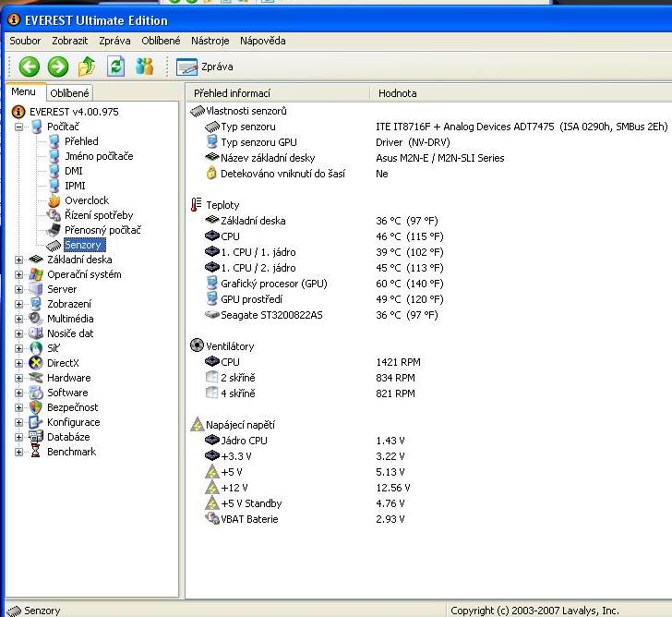This screenshot has width=672, height=617.
Task: Select the Overclock flame icon in tree
Action: (54, 200)
